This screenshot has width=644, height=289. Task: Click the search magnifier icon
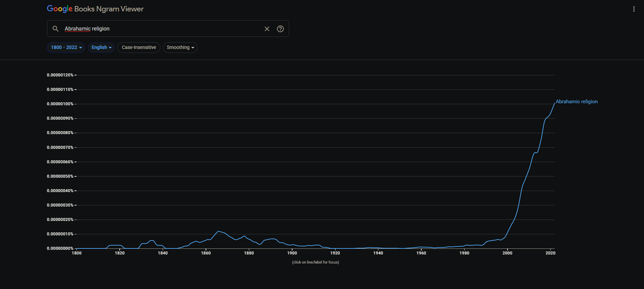[x=56, y=29]
